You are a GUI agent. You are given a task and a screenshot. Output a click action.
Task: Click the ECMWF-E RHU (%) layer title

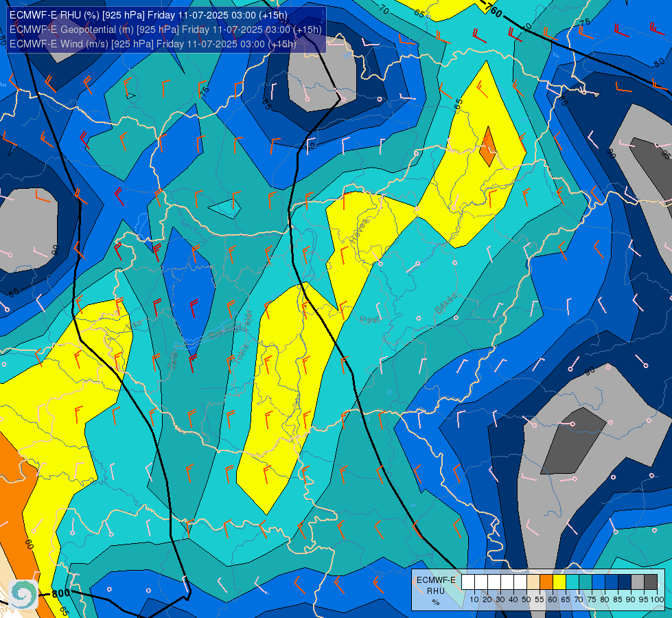pos(148,15)
